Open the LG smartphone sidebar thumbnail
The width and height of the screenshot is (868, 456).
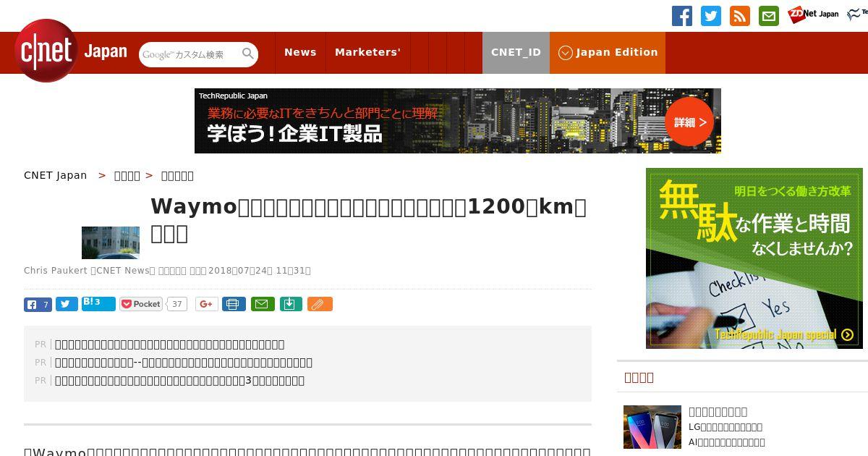coord(652,427)
